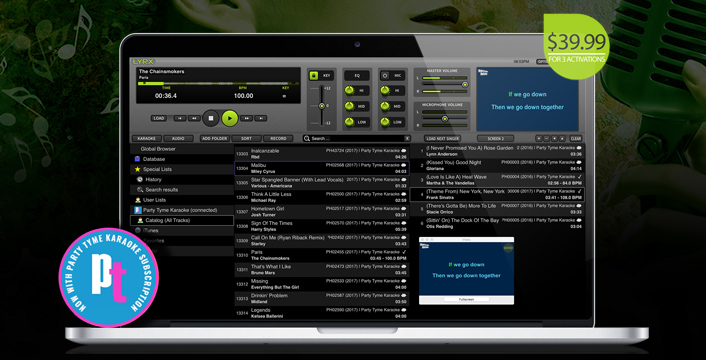This screenshot has width=706, height=360.
Task: Click the search magnifier icon in search bar
Action: [307, 139]
